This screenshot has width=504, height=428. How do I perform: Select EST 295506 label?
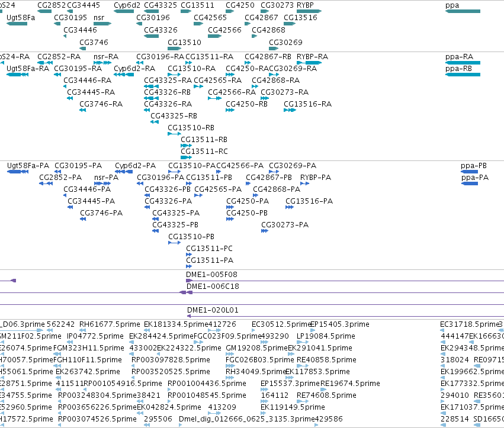click(x=158, y=419)
